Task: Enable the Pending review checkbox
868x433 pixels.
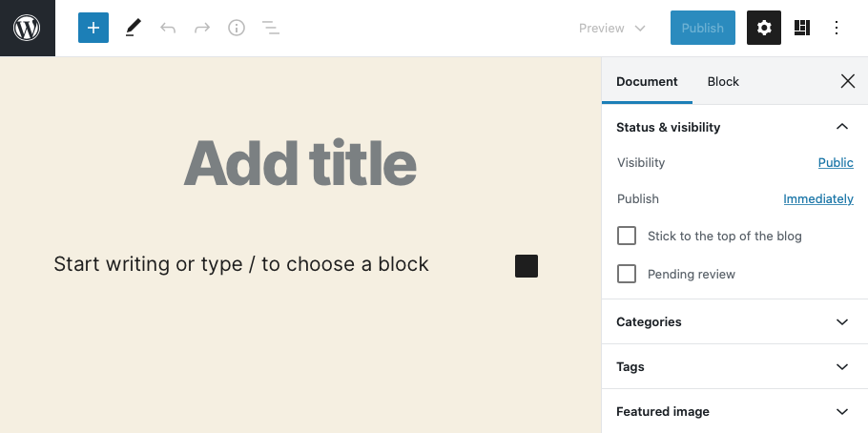Action: click(627, 274)
